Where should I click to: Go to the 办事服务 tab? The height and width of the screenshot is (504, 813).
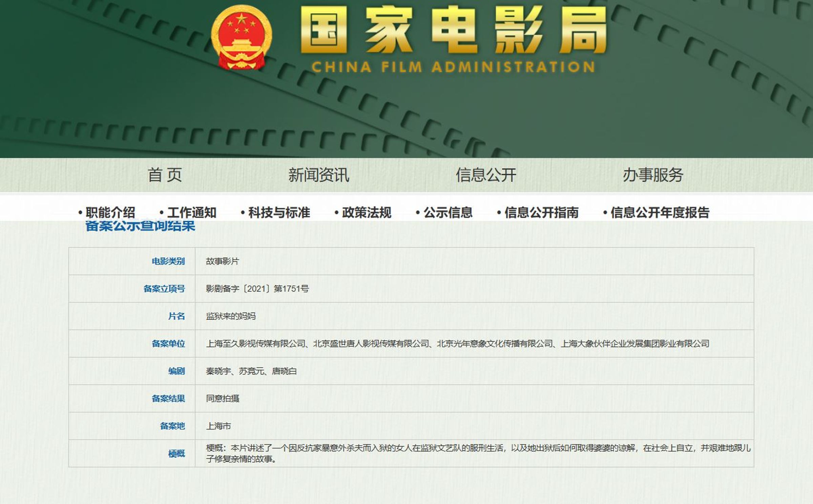tap(653, 175)
